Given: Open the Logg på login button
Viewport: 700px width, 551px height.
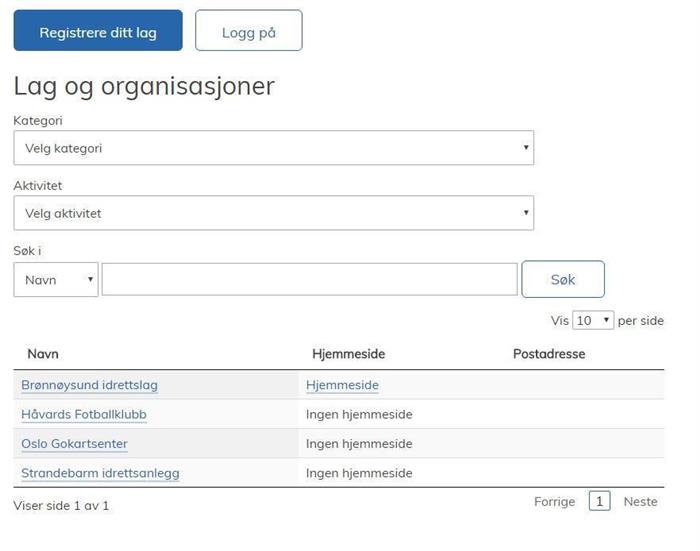Looking at the screenshot, I should 249,30.
